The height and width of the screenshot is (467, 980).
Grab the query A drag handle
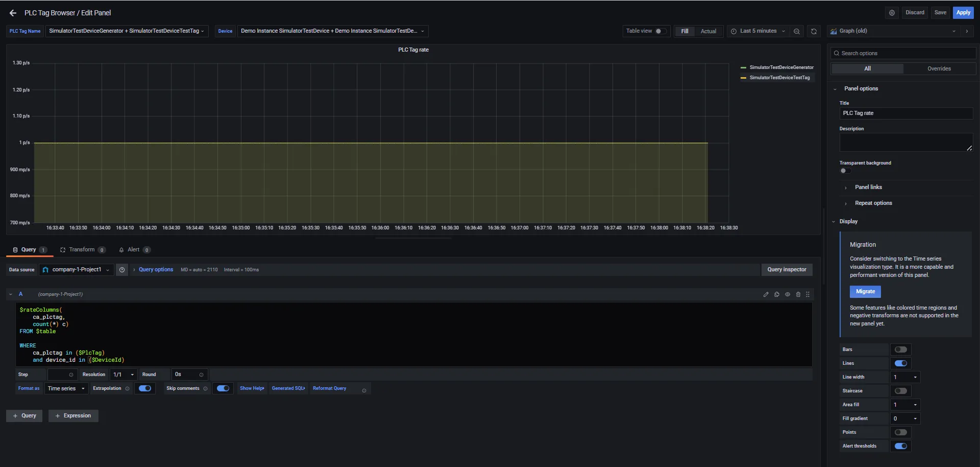(x=807, y=294)
